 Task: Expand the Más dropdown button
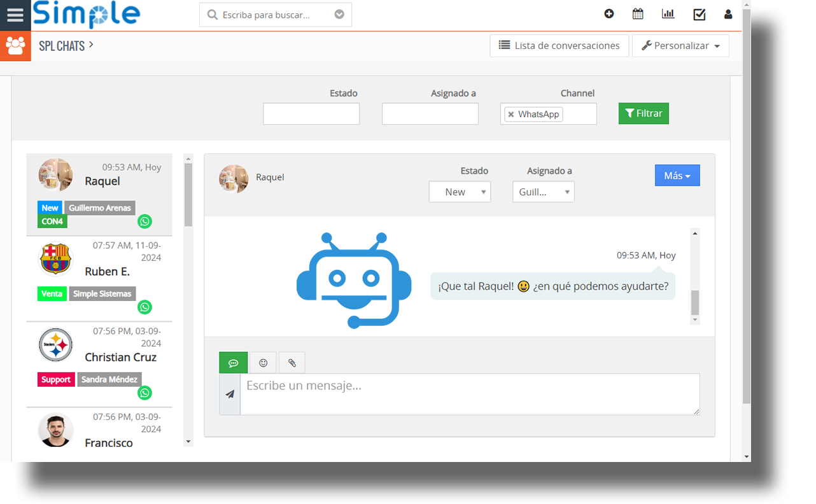(677, 176)
